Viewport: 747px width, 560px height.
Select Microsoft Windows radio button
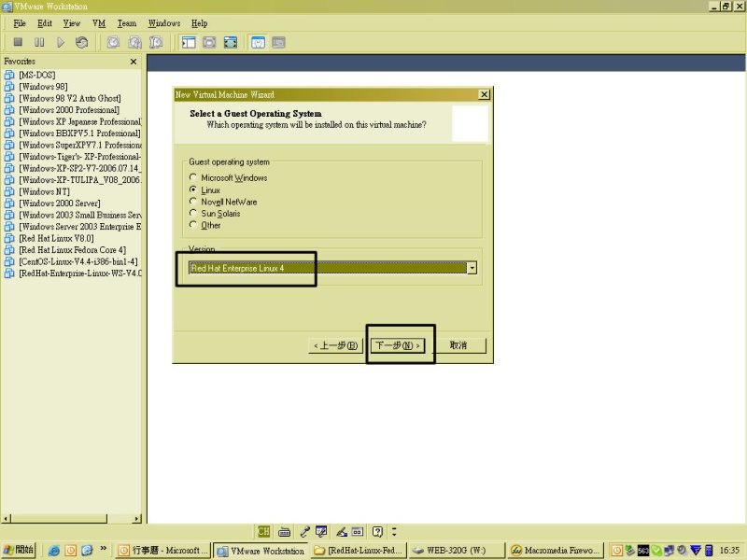click(193, 177)
